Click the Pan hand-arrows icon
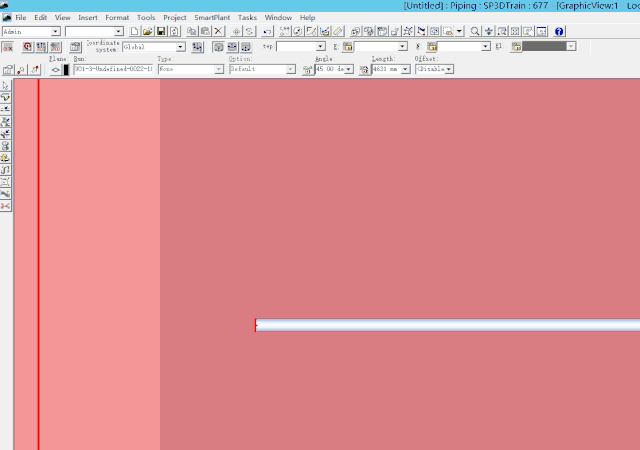 pos(489,31)
